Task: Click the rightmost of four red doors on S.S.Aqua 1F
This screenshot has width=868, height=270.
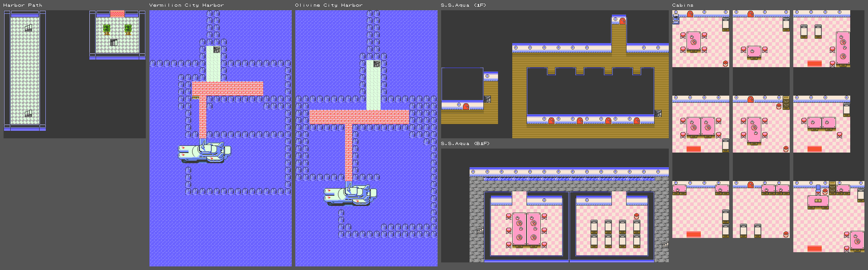Action: tap(637, 121)
